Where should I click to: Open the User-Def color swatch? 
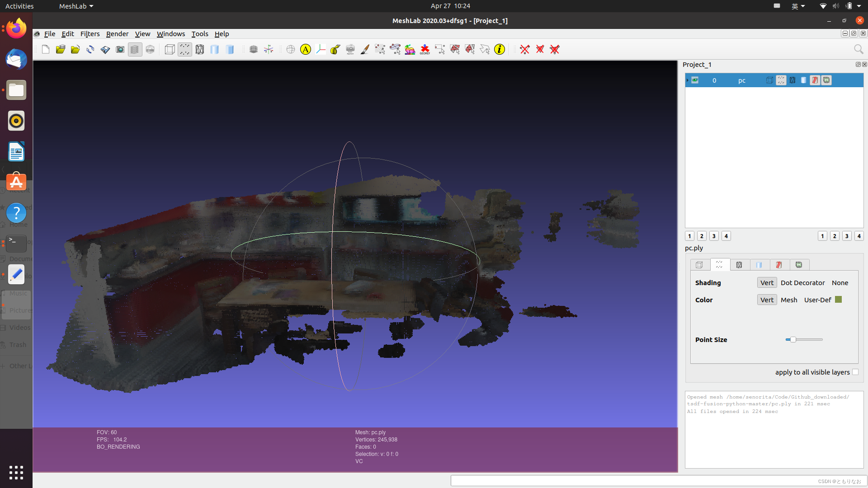838,300
